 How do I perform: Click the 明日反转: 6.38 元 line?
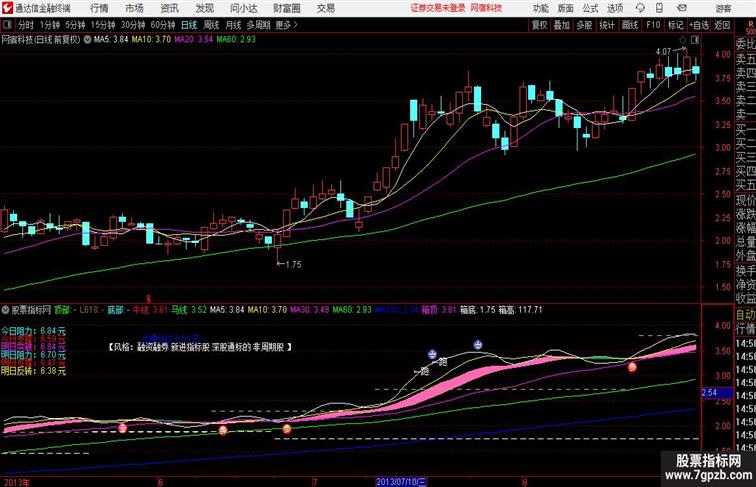(x=33, y=371)
